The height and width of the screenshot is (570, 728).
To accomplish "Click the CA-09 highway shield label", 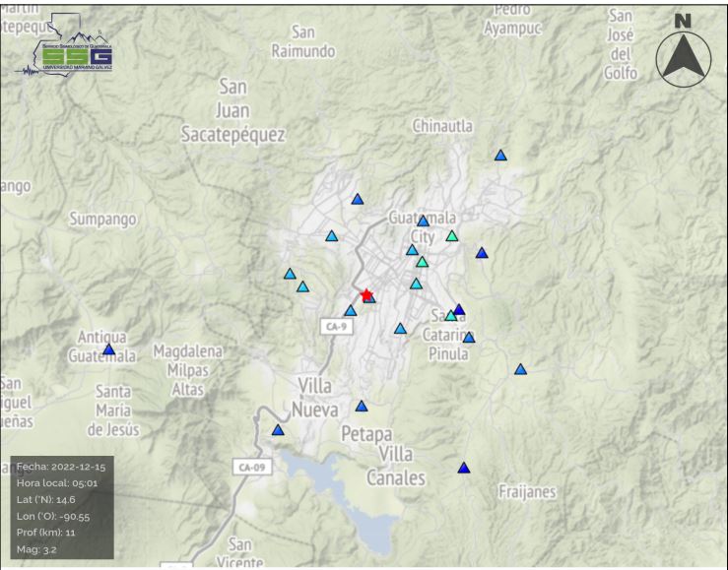I will click(252, 466).
